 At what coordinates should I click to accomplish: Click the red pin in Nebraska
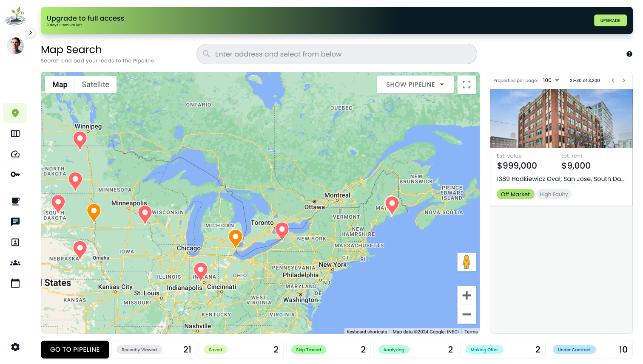pos(80,249)
